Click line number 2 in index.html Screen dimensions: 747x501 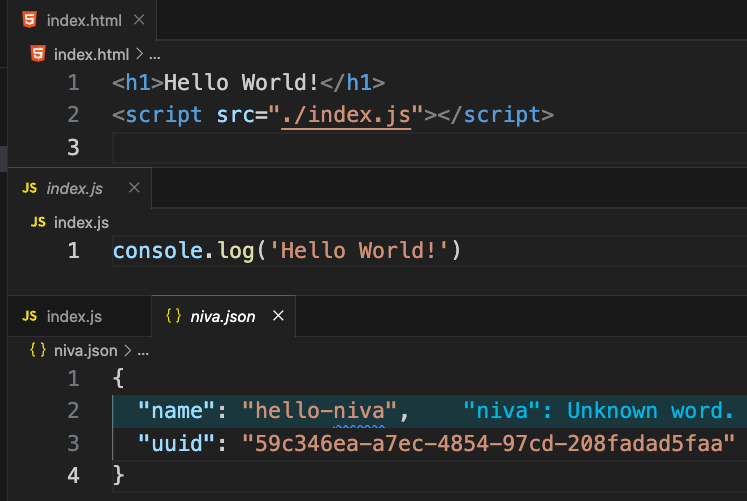coord(73,115)
